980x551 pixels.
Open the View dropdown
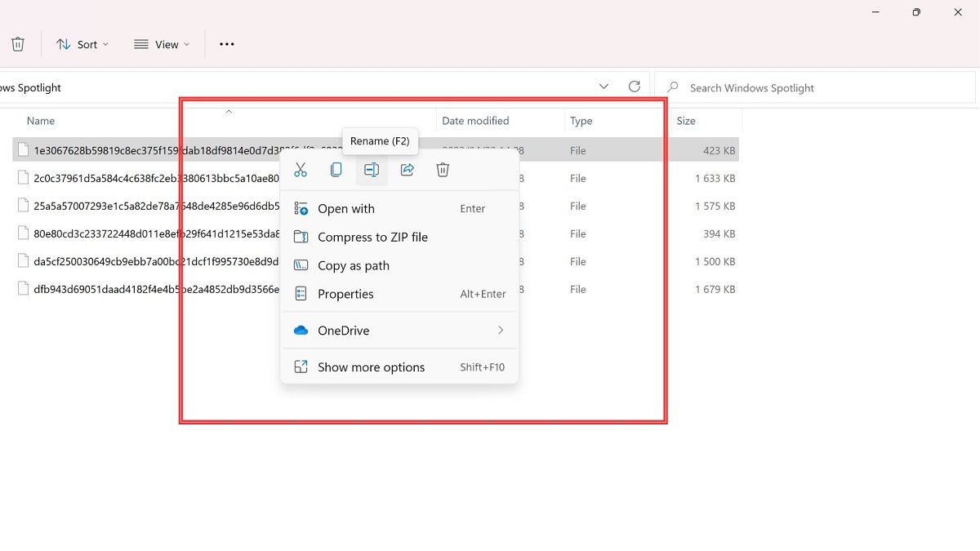coord(162,44)
